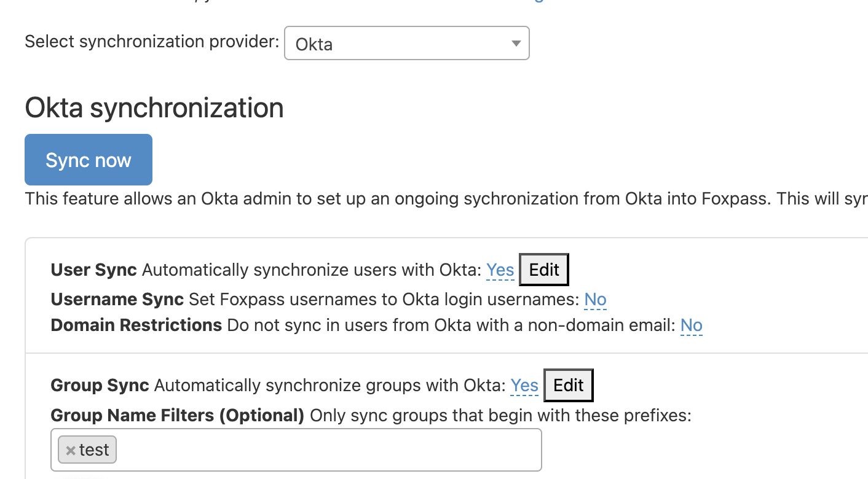Toggle the Domain Restrictions No value

(692, 325)
